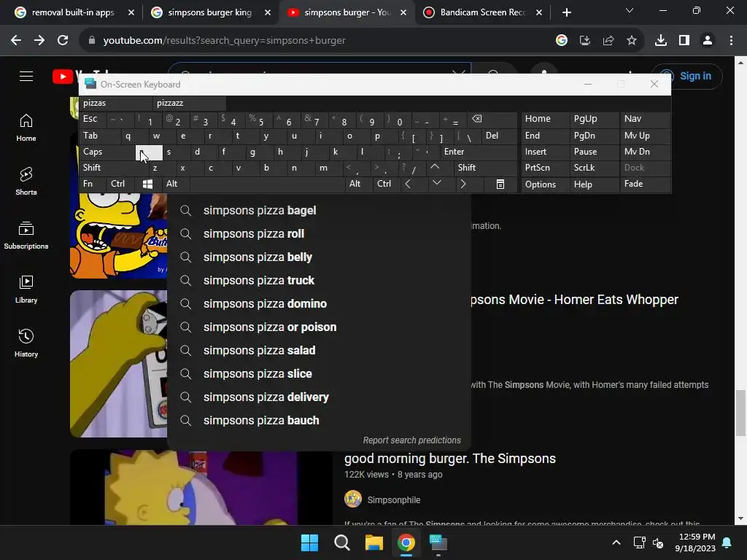This screenshot has height=560, width=747.
Task: Switch to 'simpsons burger king' tab
Action: 209,12
